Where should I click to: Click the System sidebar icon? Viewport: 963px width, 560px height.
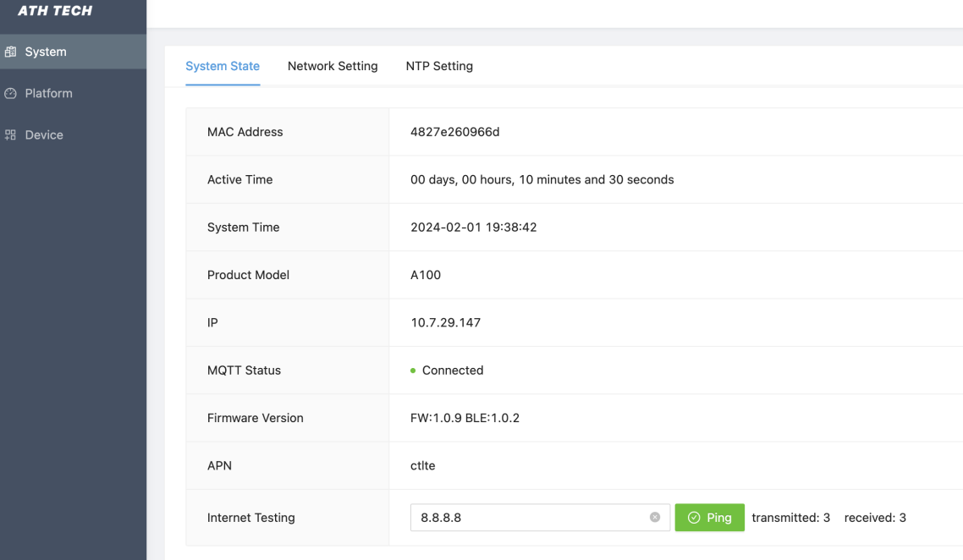pos(10,52)
